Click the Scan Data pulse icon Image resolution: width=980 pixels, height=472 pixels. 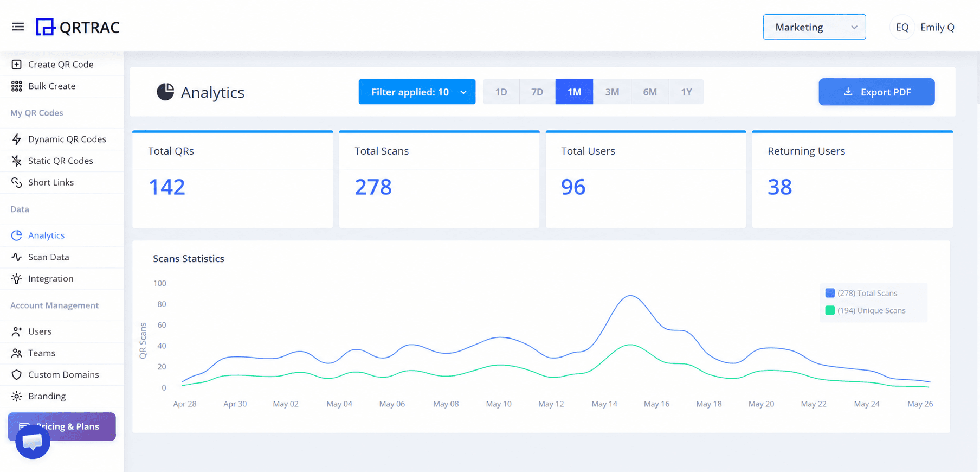pyautogui.click(x=17, y=257)
